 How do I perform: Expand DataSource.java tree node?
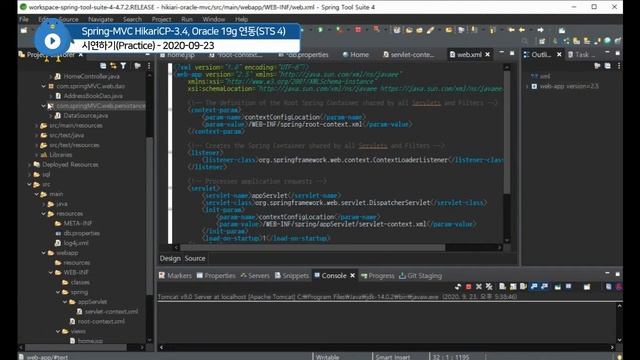(x=51, y=116)
